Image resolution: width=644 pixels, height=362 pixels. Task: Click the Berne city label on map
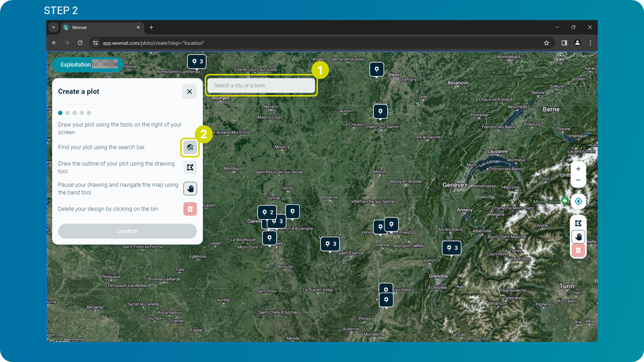(x=551, y=109)
